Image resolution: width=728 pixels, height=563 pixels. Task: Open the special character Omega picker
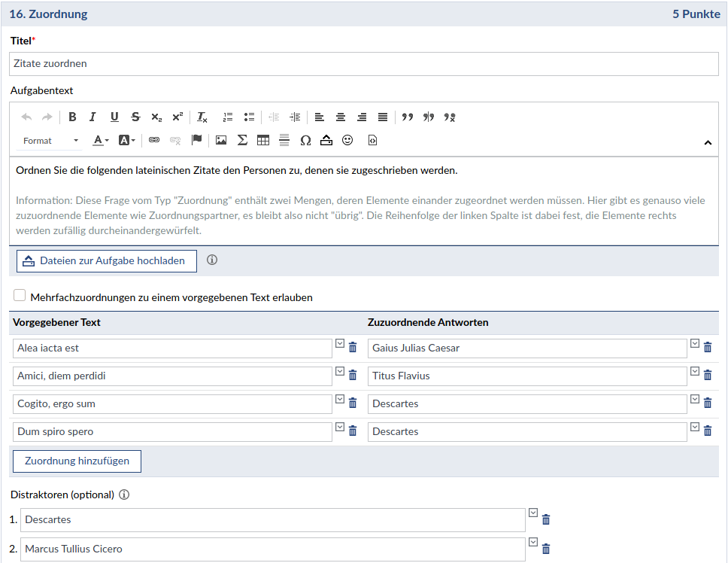tap(305, 140)
